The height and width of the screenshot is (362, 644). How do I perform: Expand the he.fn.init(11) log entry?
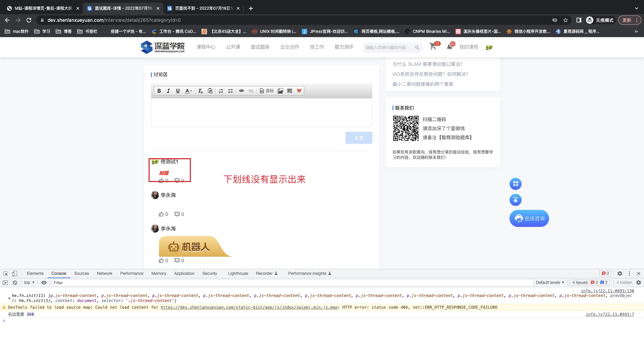click(x=9, y=298)
